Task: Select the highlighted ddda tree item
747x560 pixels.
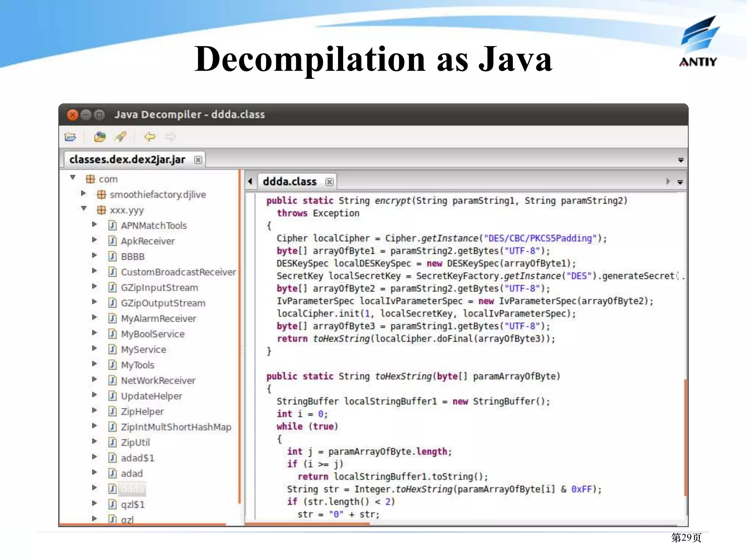Action: point(133,489)
